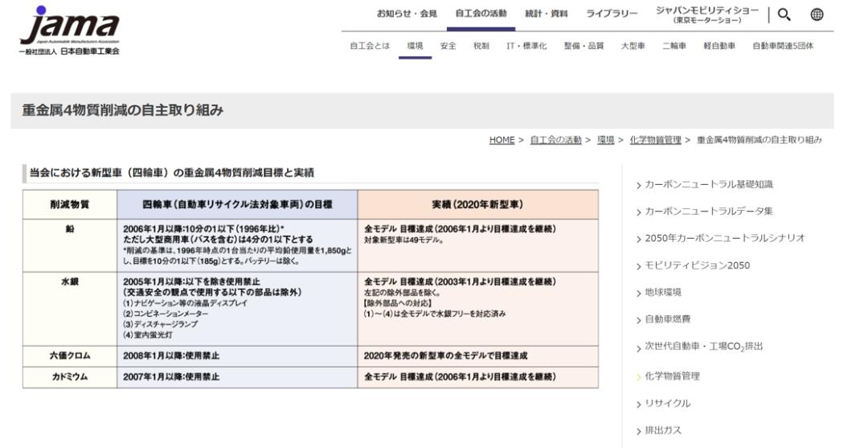868x448 pixels.
Task: Open リサイクル in sidebar
Action: click(663, 403)
